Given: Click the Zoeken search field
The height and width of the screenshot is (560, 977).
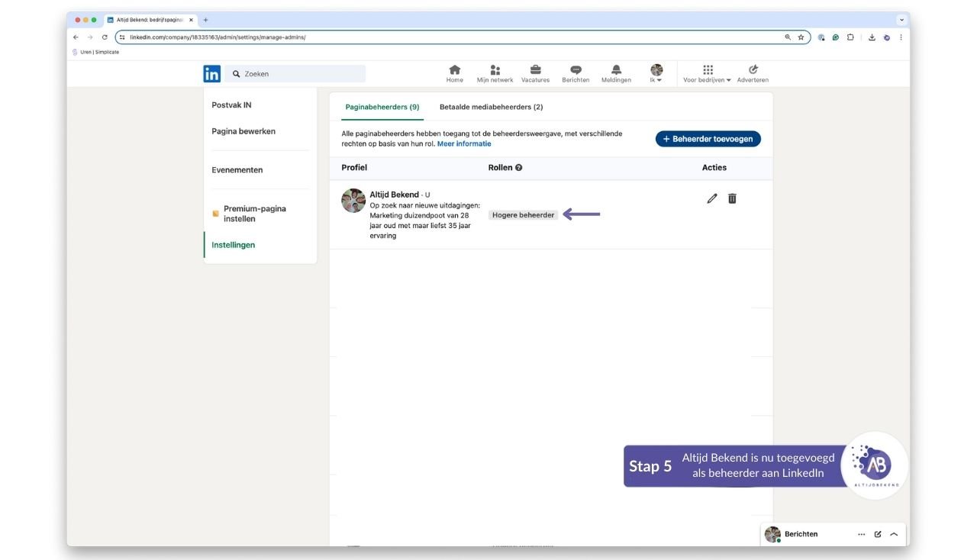Looking at the screenshot, I should pyautogui.click(x=298, y=74).
